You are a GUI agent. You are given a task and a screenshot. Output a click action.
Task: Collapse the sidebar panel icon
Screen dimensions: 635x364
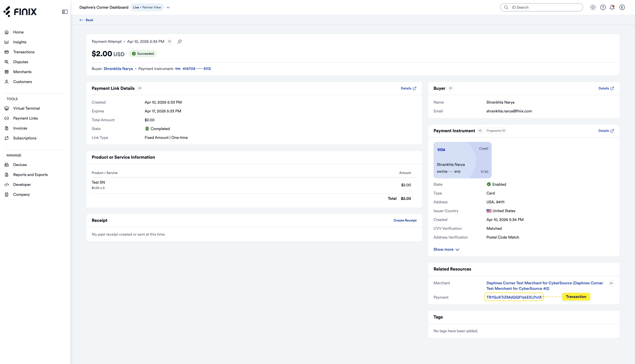pos(65,12)
